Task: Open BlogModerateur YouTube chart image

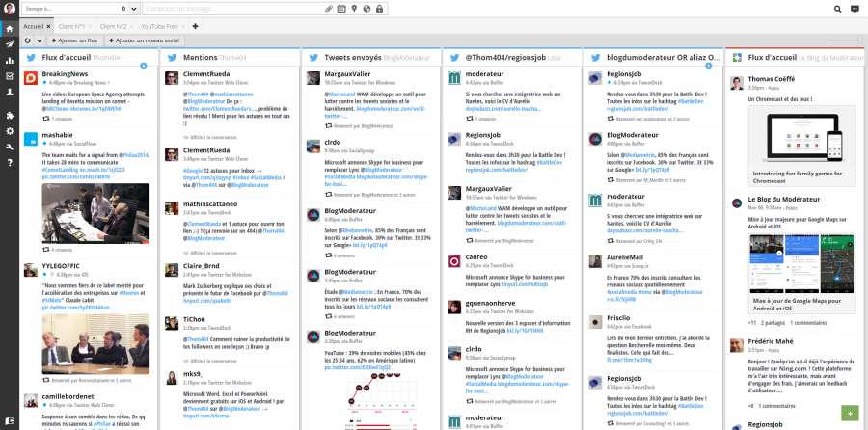Action: click(x=381, y=401)
